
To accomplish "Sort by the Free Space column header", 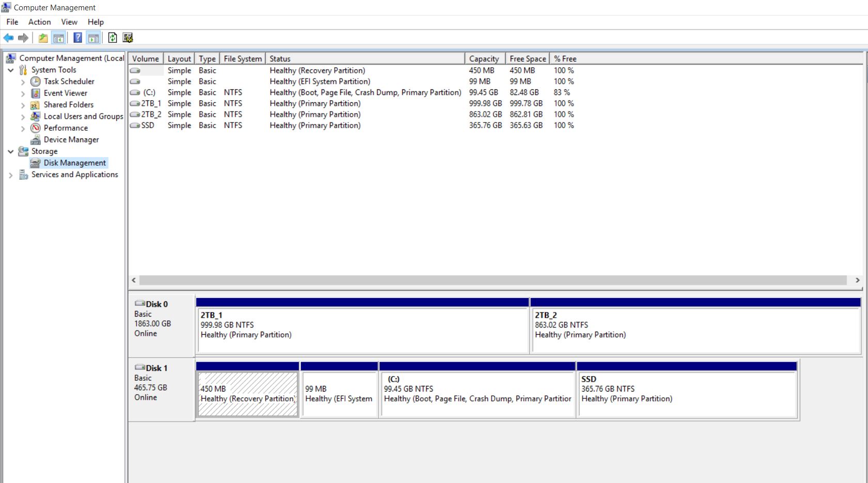I will 528,58.
